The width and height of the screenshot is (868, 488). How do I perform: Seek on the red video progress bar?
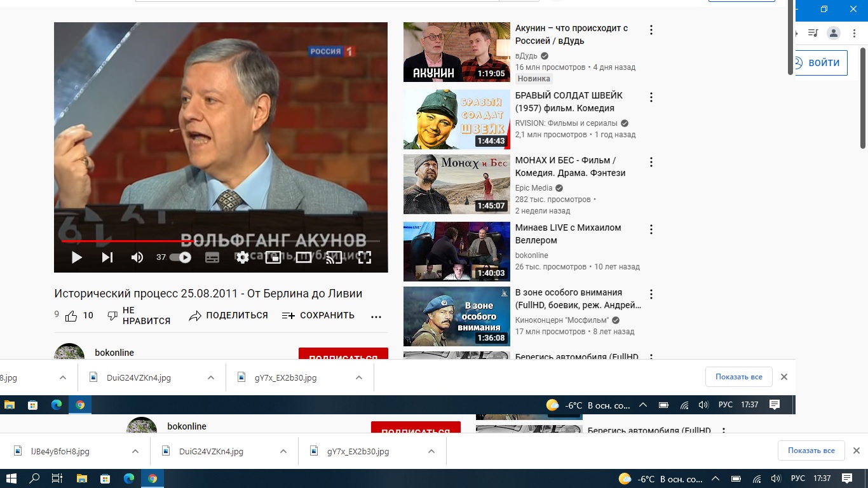pyautogui.click(x=220, y=241)
